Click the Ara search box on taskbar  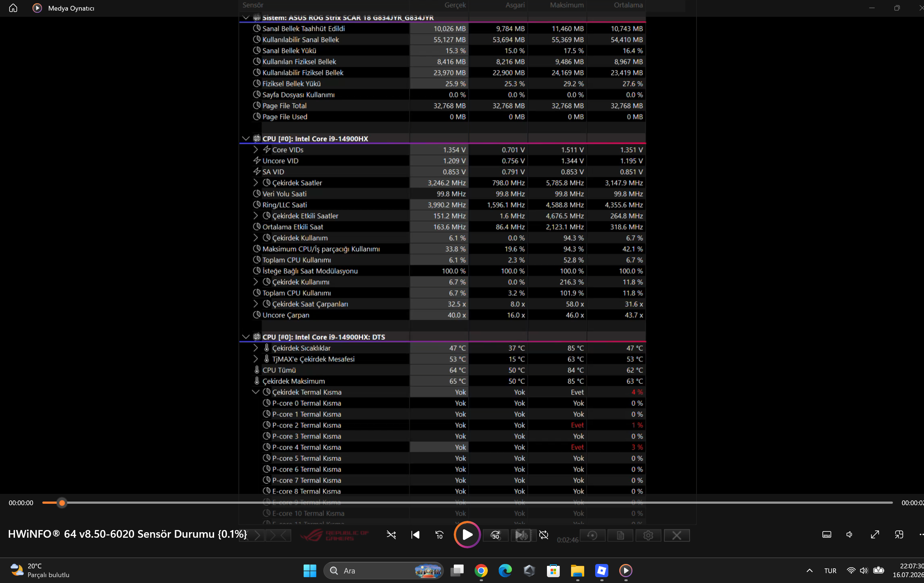384,570
